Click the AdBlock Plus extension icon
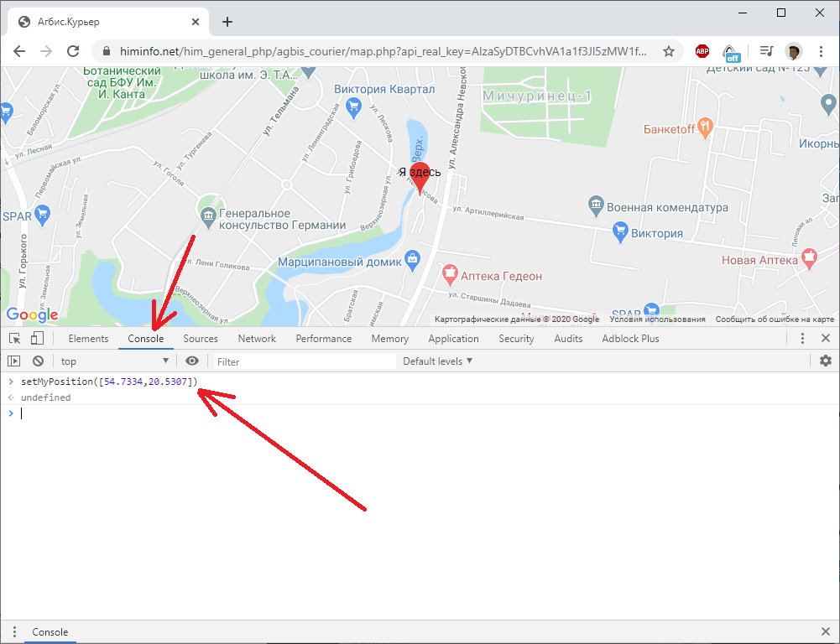 (702, 51)
